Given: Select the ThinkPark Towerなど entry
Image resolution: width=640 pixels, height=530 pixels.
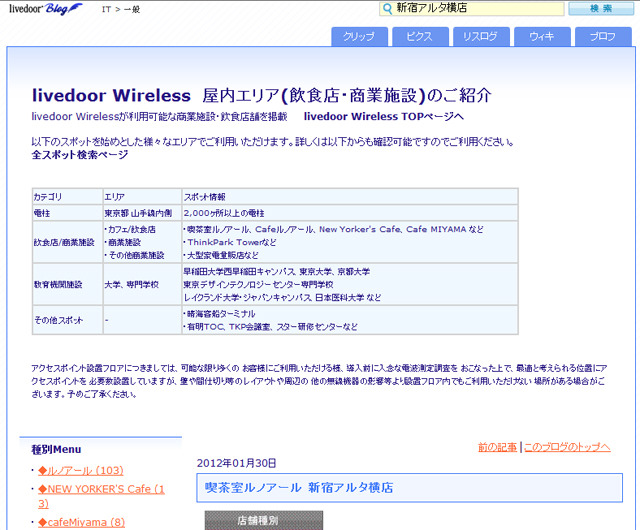Looking at the screenshot, I should 230,242.
